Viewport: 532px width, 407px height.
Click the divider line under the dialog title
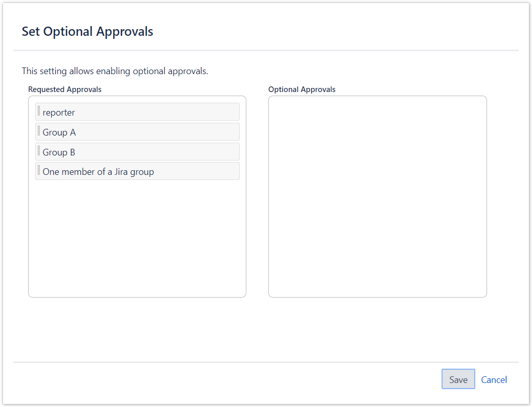(266, 50)
